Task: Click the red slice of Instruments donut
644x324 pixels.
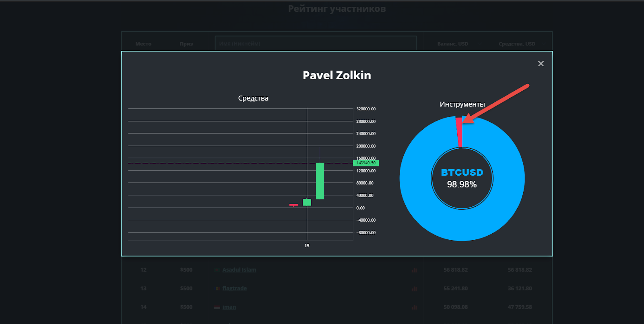Action: [x=459, y=132]
